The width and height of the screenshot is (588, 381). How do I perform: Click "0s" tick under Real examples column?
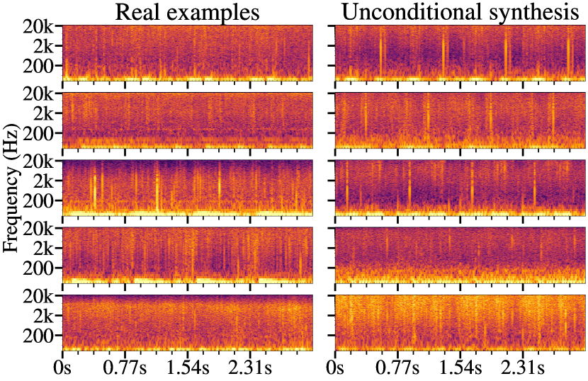pyautogui.click(x=62, y=368)
